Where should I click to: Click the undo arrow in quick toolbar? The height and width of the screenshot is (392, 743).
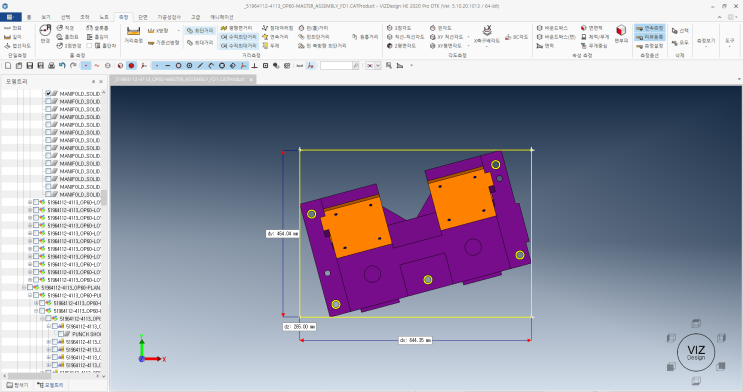tap(62, 65)
